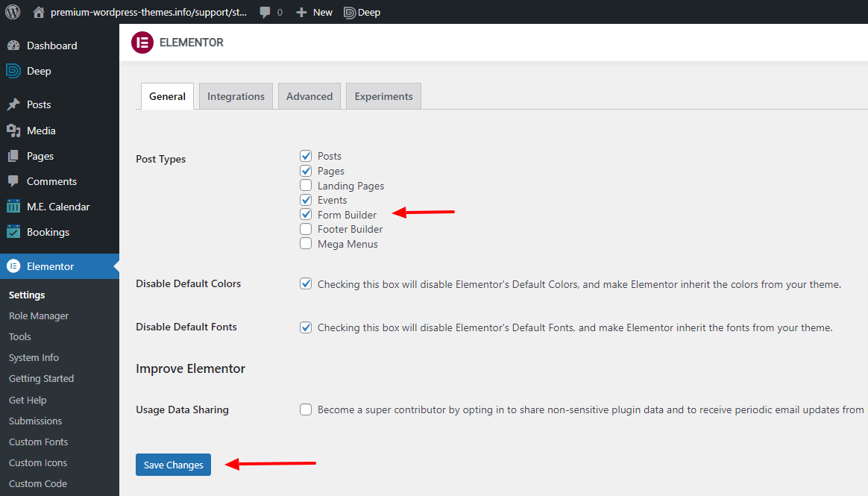
Task: Enable the Landing Pages checkbox
Action: 306,185
